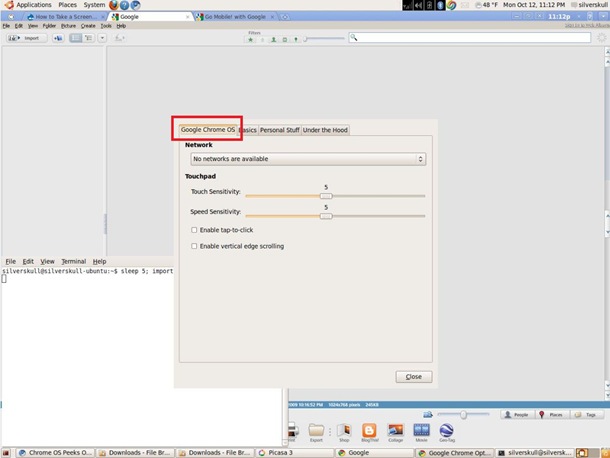Click the volume speaker tray icon

419,5
